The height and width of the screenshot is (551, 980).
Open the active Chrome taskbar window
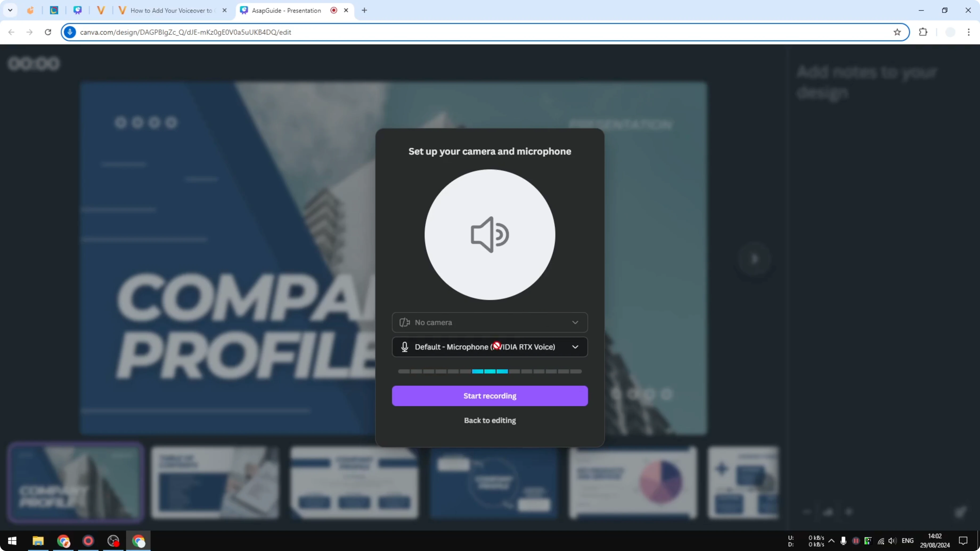[x=138, y=541]
